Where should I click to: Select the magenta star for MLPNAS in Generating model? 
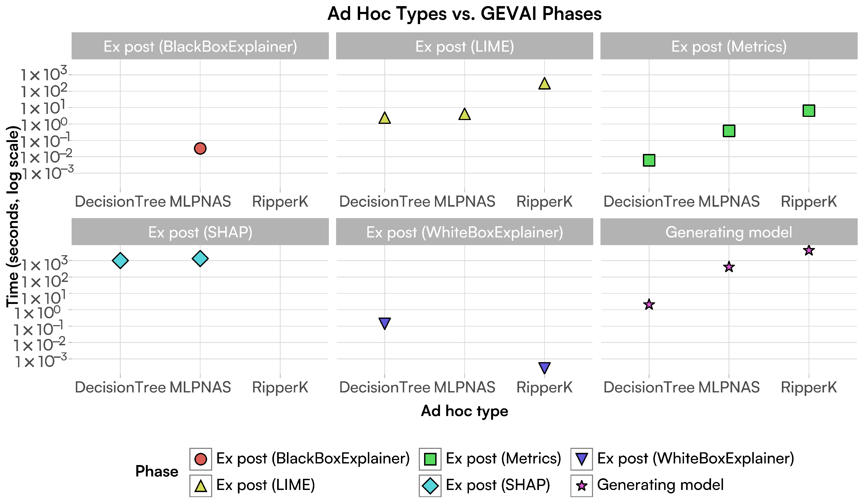point(729,267)
